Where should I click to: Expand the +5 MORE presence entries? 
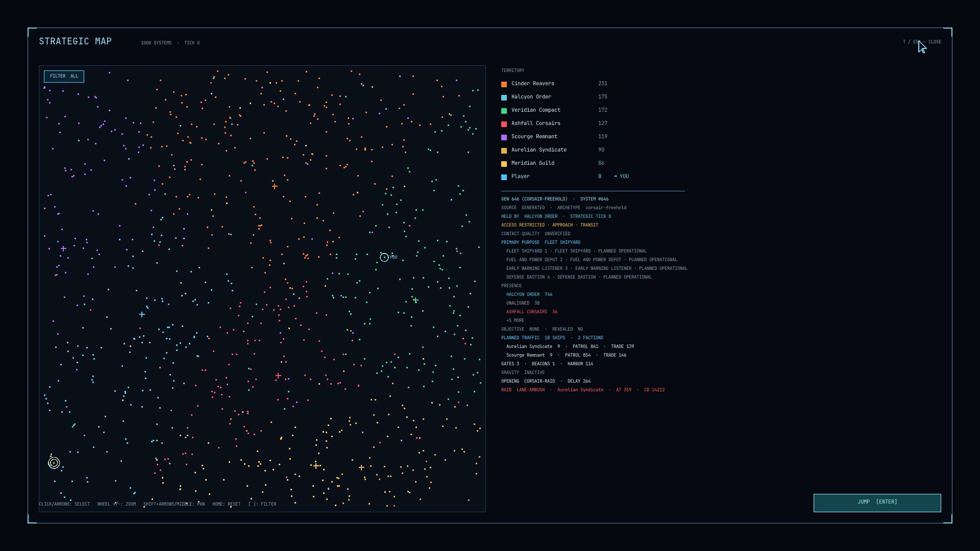[515, 320]
